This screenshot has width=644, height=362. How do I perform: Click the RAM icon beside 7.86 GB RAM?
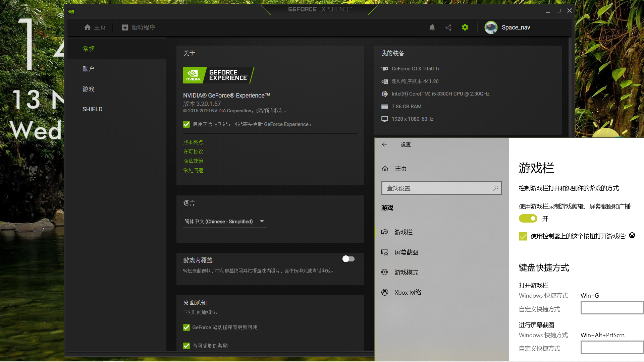coord(385,107)
